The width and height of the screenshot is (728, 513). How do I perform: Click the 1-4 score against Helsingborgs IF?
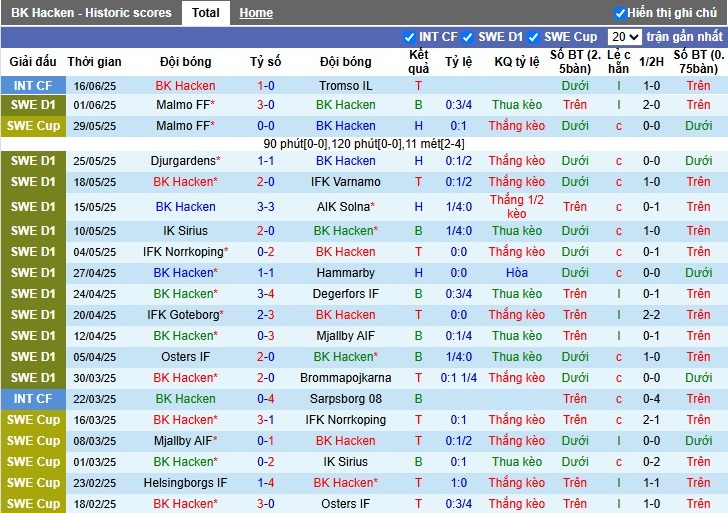[266, 483]
